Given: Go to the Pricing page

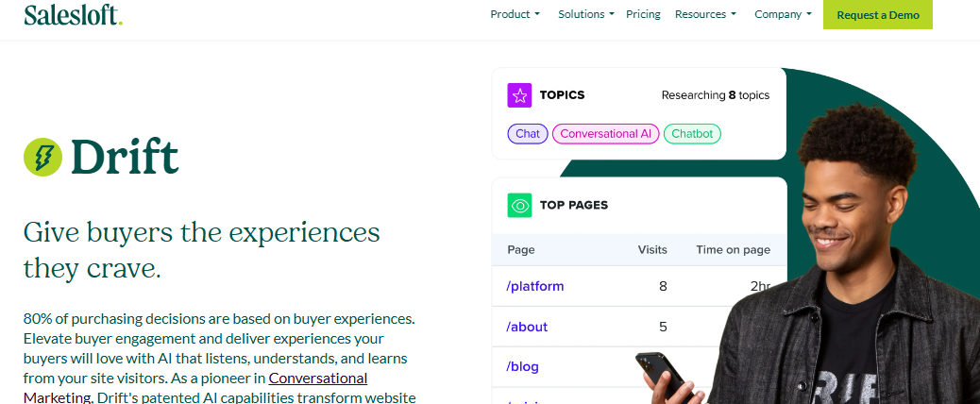Looking at the screenshot, I should [x=643, y=14].
